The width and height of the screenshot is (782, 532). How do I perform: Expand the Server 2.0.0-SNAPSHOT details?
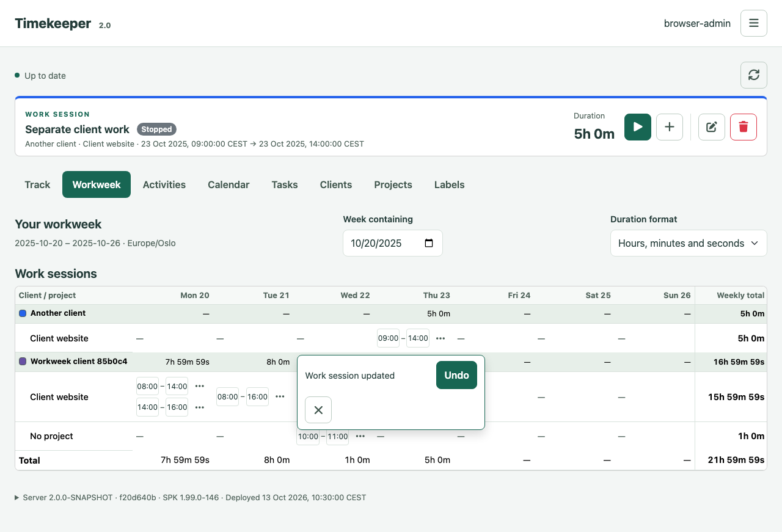191,497
